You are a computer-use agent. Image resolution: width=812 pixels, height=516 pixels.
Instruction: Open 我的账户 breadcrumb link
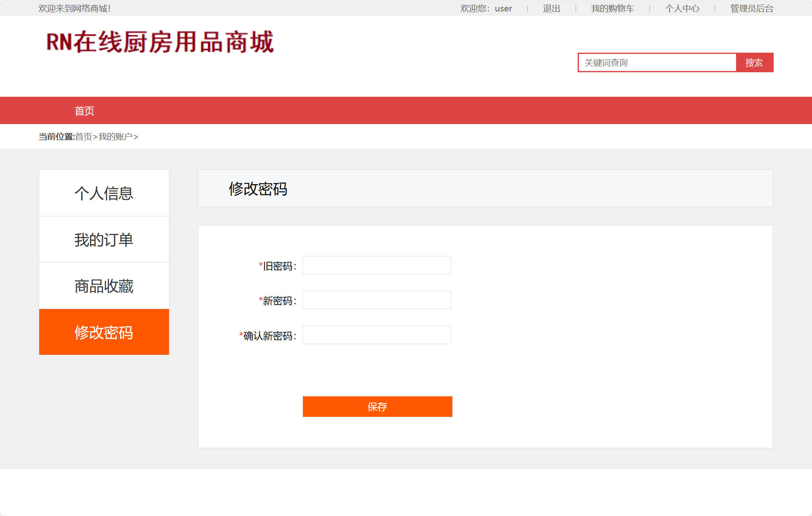pos(116,137)
